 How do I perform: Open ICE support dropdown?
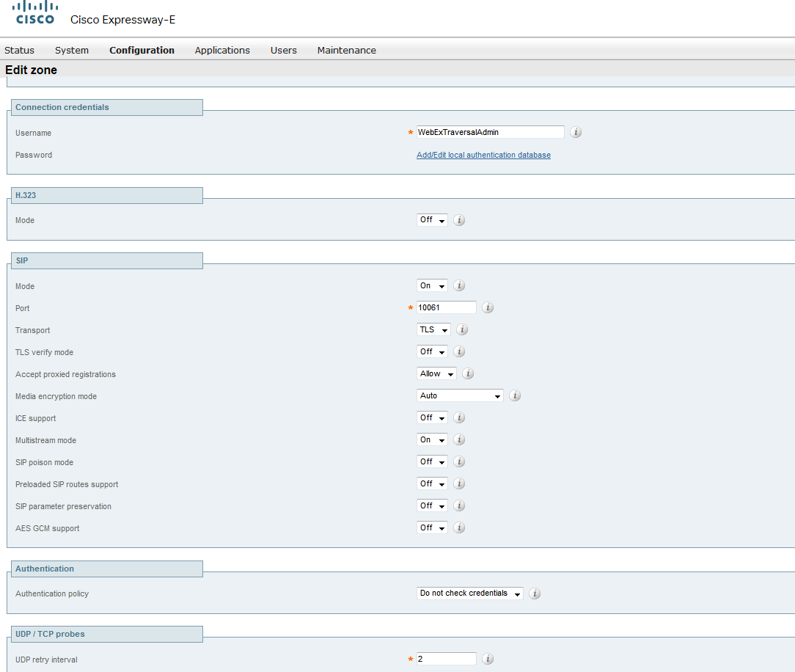pyautogui.click(x=432, y=417)
